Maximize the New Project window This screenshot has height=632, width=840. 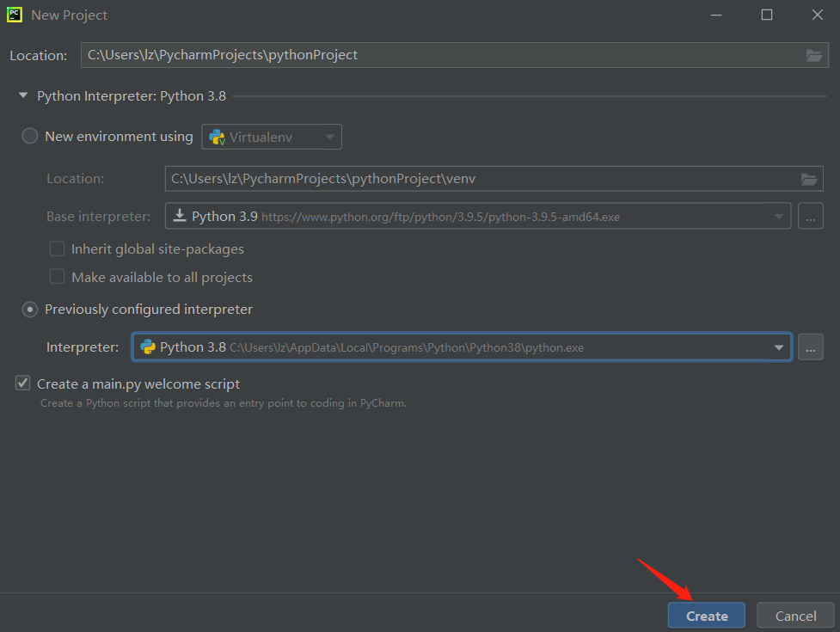tap(767, 15)
